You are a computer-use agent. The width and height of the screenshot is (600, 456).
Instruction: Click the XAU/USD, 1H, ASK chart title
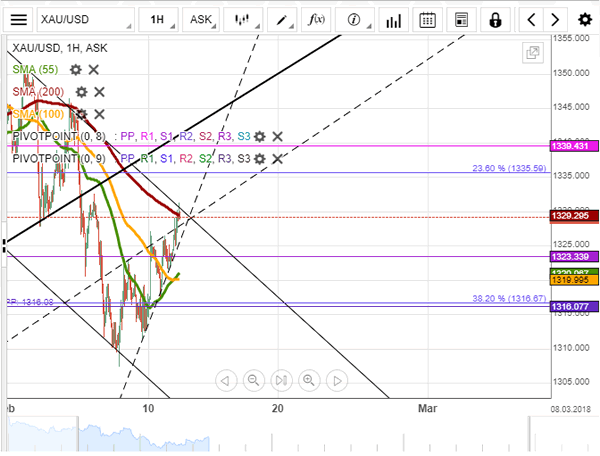point(60,48)
